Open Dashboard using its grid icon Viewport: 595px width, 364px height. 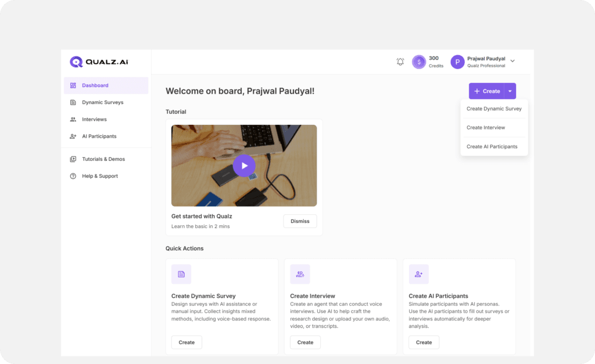71,85
